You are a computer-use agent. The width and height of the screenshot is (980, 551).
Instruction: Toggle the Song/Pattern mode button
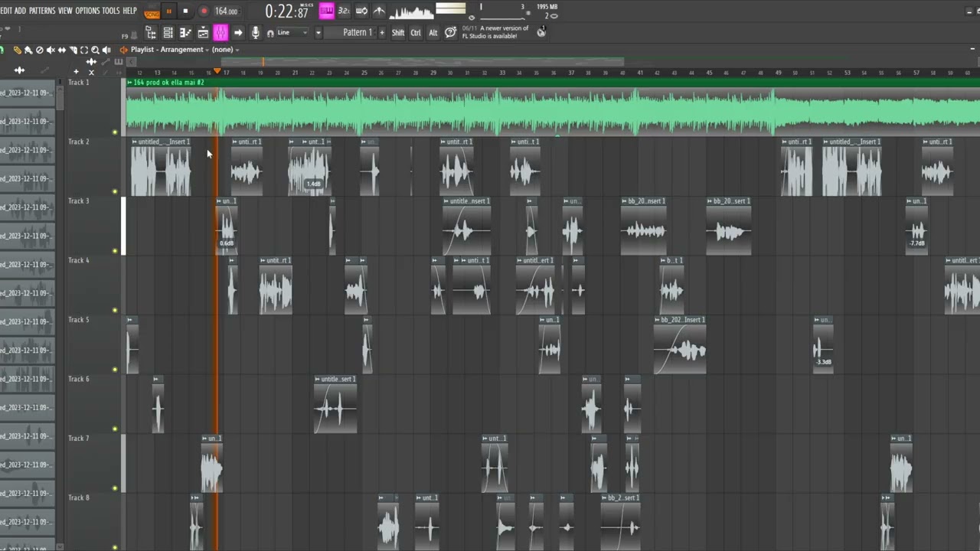[x=152, y=11]
